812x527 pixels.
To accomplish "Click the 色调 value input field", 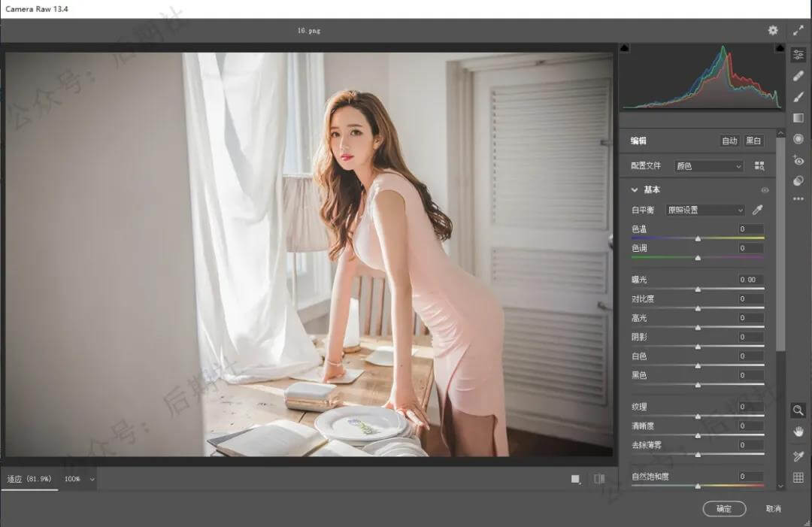I will click(x=750, y=248).
